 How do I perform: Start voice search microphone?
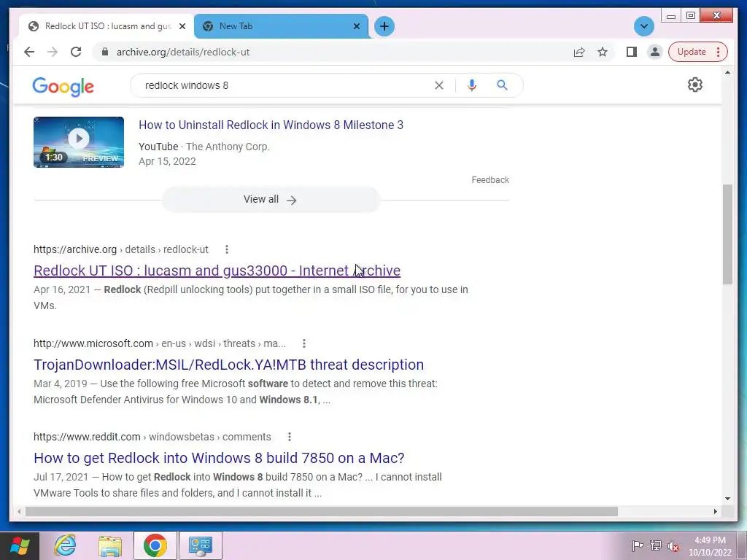point(472,85)
